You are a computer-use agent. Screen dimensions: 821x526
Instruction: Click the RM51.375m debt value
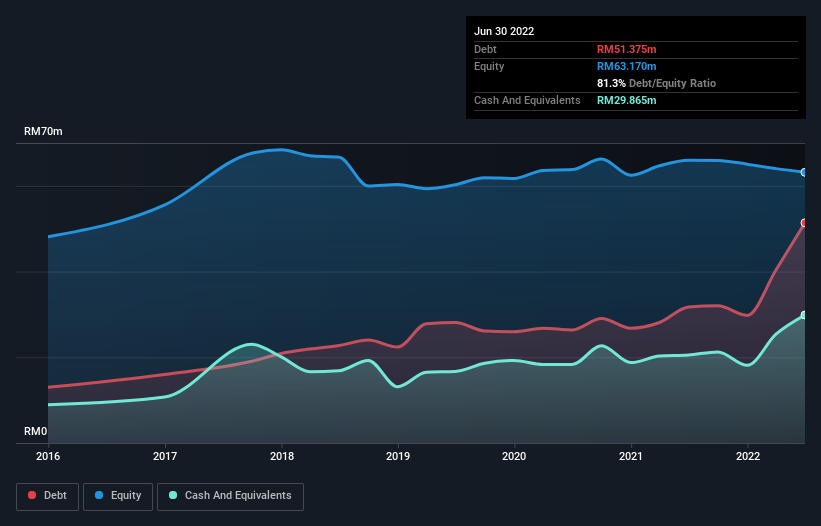coord(626,49)
